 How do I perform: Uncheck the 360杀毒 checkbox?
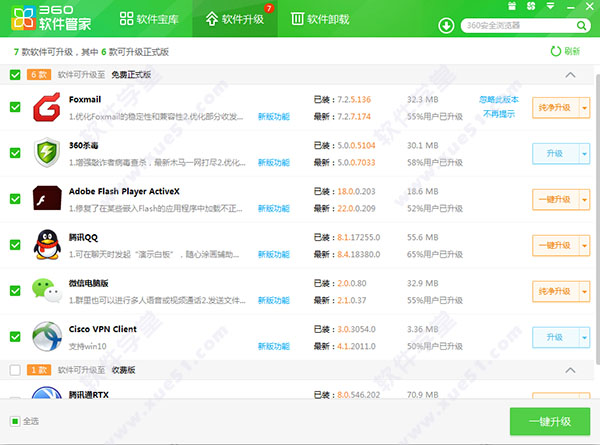coord(15,153)
